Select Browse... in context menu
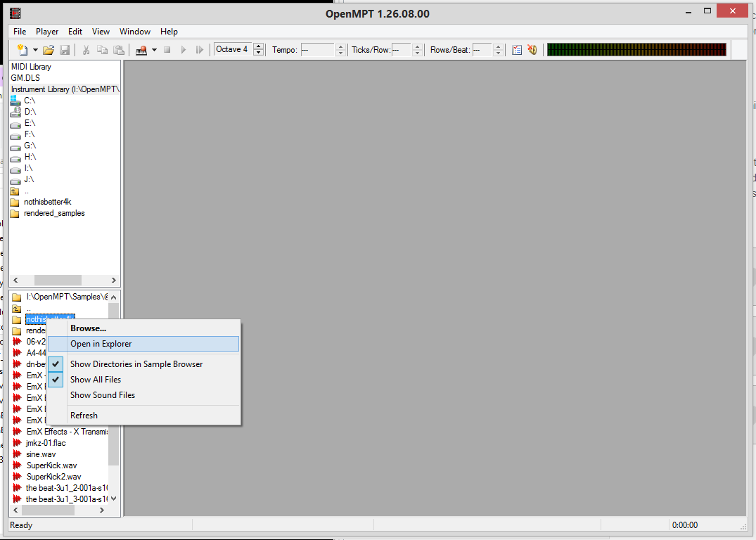The height and width of the screenshot is (540, 756). click(x=143, y=328)
